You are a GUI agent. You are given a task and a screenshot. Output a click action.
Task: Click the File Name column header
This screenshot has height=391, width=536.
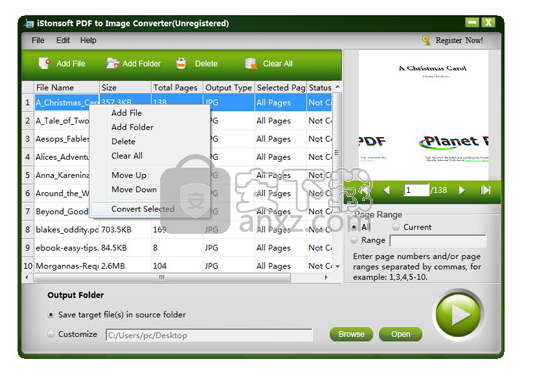(66, 87)
